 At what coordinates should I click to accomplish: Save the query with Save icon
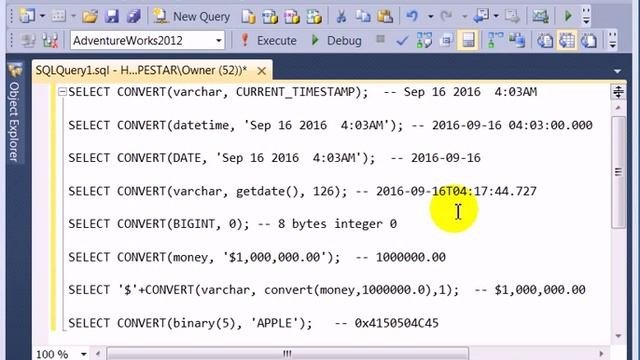pyautogui.click(x=111, y=16)
